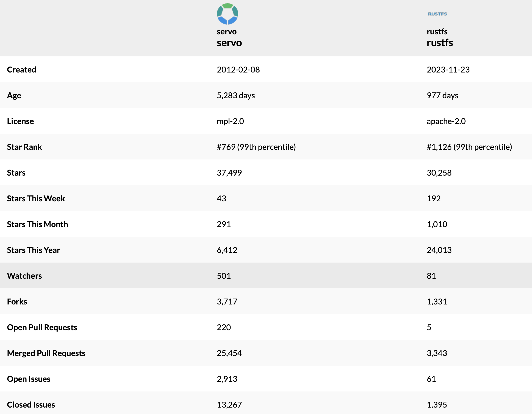This screenshot has width=532, height=414.
Task: Click rustfs's weekly stars value '192'
Action: (434, 198)
